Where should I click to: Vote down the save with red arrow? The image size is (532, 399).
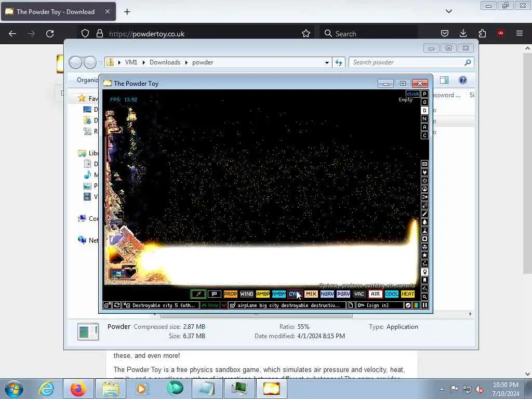pos(223,305)
